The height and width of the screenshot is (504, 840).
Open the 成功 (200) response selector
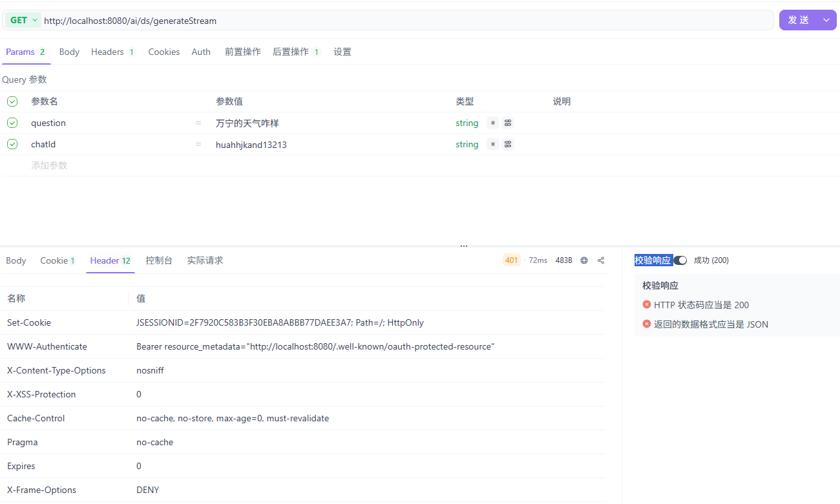click(x=711, y=260)
